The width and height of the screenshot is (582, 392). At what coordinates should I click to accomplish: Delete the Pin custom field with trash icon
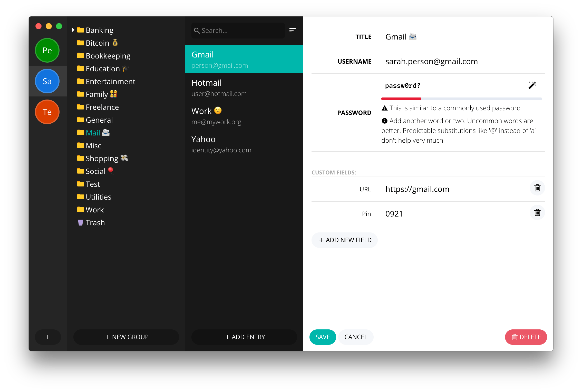click(537, 212)
